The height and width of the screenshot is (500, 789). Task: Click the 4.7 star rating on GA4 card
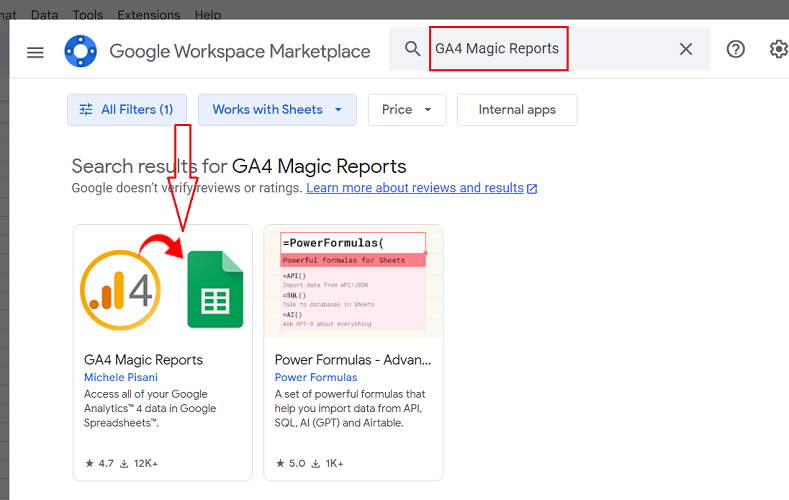click(x=100, y=463)
